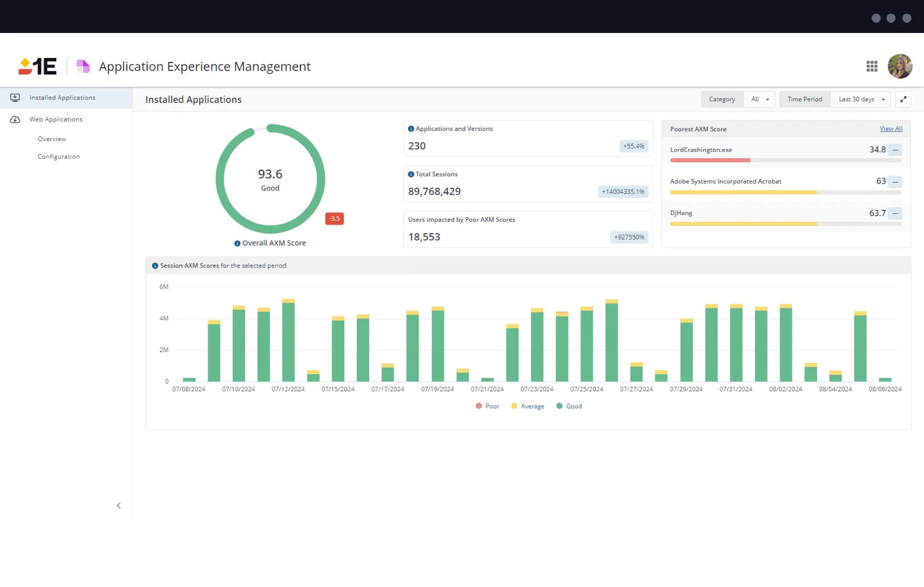This screenshot has width=924, height=587.
Task: Click info icon beside Overall AXM Score
Action: 237,243
